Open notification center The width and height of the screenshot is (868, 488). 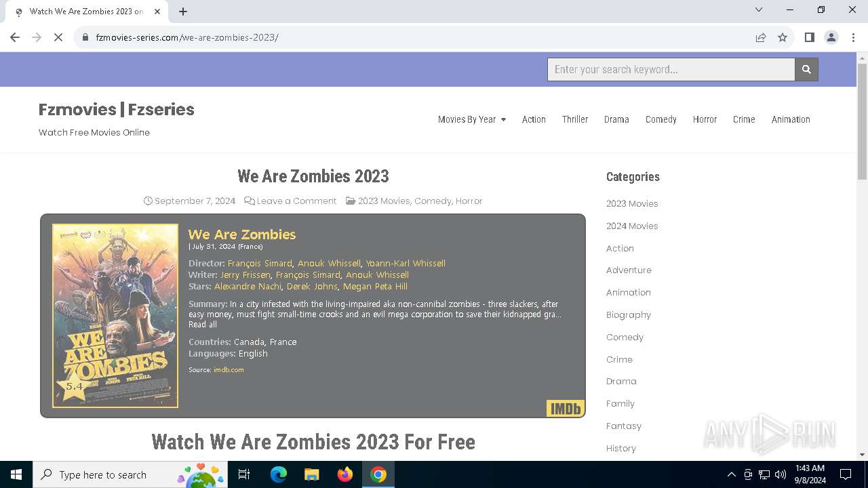tap(846, 474)
